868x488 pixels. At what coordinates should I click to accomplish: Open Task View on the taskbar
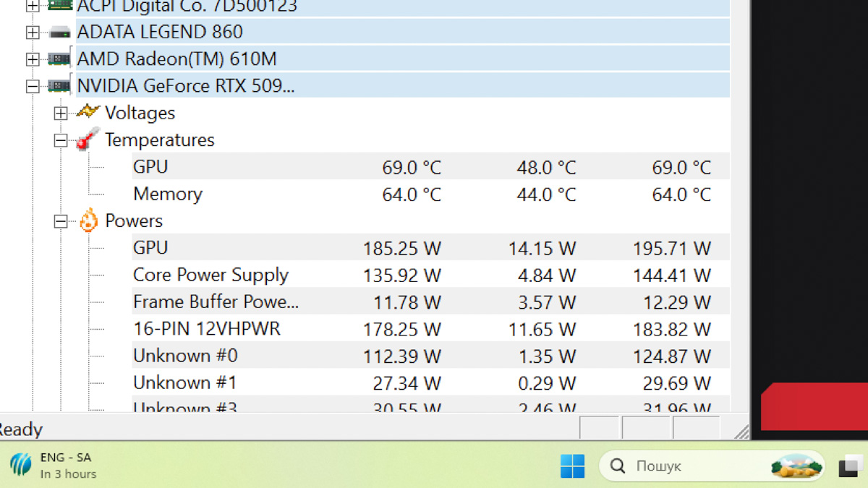tap(851, 467)
